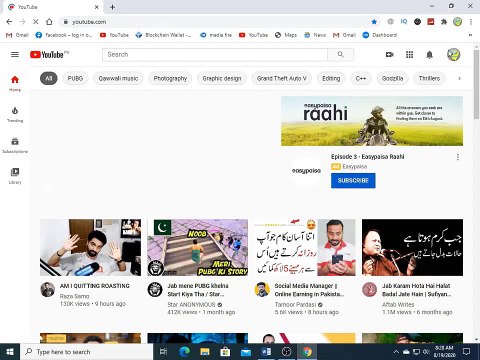Screen dimensions: 480x360
Task: Open the YouTube apps grid icon
Action: pyautogui.click(x=409, y=54)
